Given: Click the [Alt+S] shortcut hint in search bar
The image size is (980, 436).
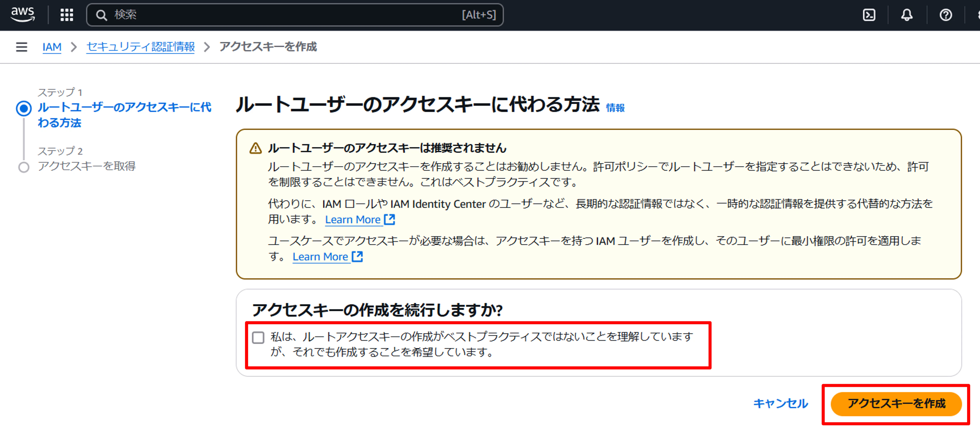Looking at the screenshot, I should click(x=479, y=15).
